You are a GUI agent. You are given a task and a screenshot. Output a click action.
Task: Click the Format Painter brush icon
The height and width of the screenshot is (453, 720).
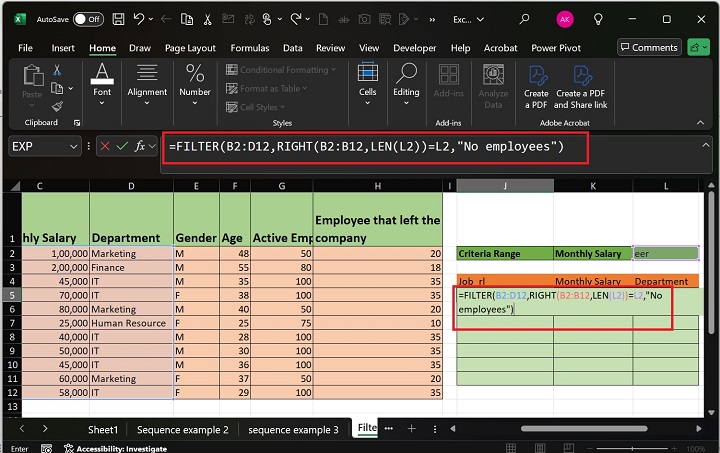57,106
